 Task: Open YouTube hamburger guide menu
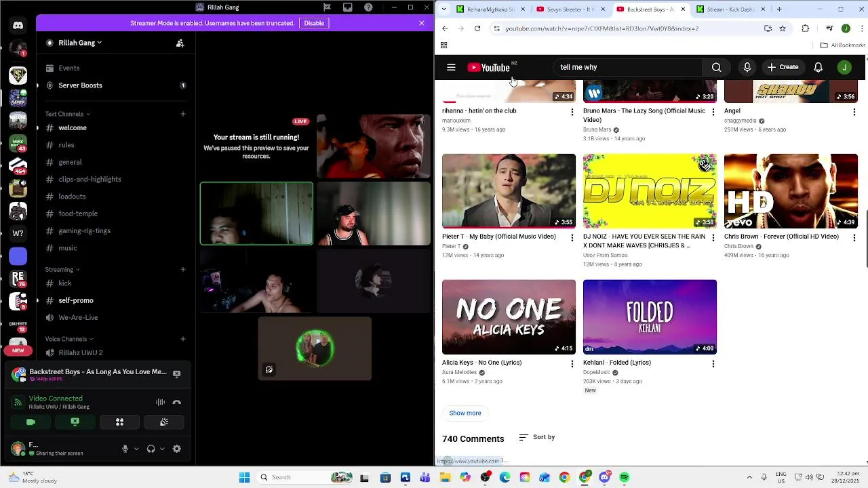coord(451,67)
